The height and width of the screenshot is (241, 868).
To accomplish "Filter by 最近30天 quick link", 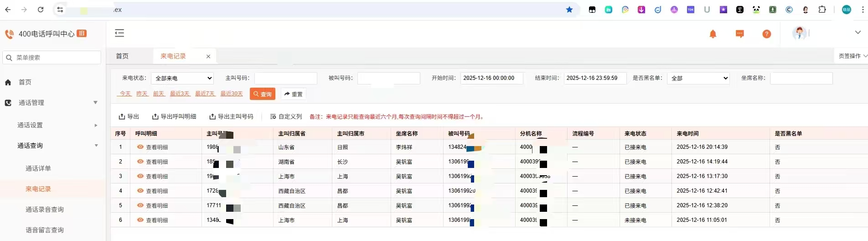I will point(232,94).
